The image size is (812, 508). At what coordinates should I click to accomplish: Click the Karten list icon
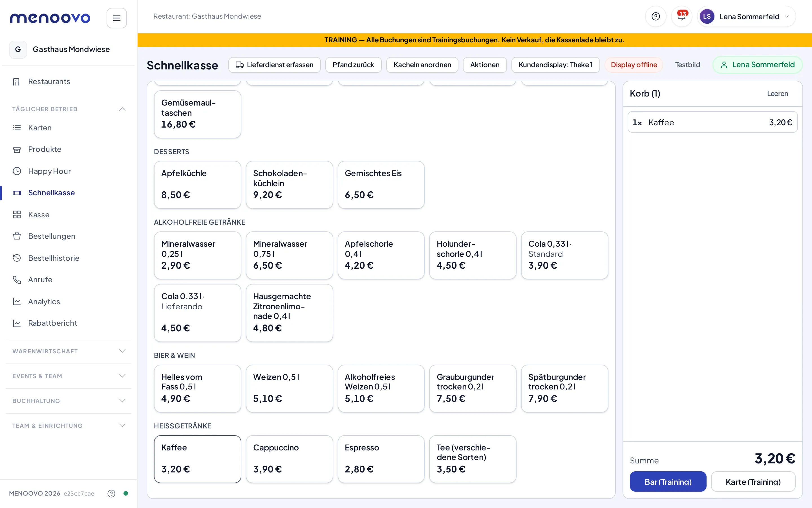pyautogui.click(x=16, y=128)
